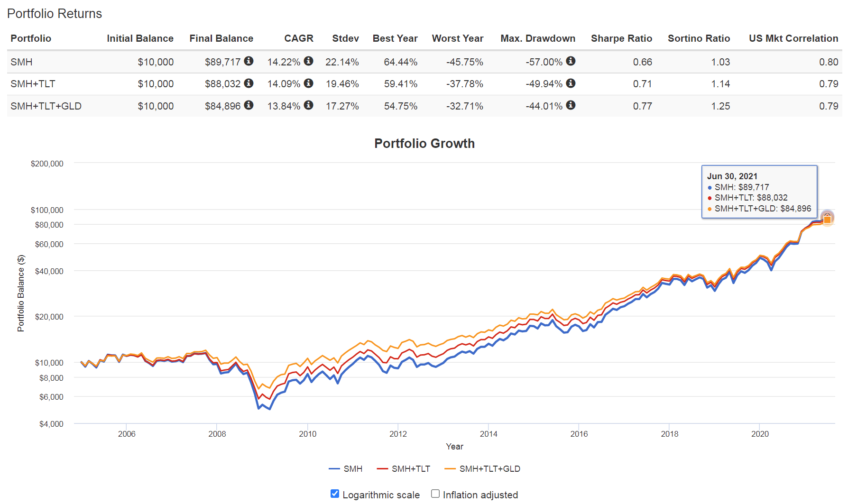The width and height of the screenshot is (848, 504).
Task: Show info for -57.00% max drawdown
Action: (571, 61)
